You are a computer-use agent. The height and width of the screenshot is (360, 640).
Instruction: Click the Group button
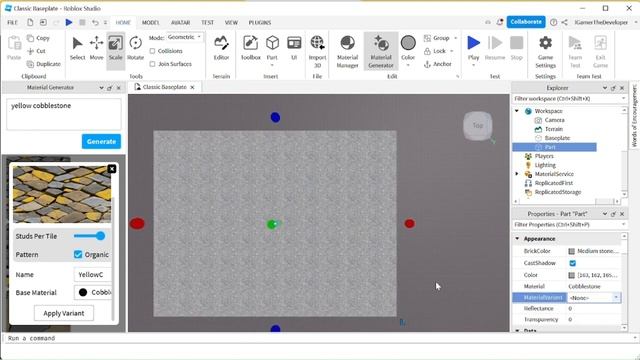[x=437, y=38]
